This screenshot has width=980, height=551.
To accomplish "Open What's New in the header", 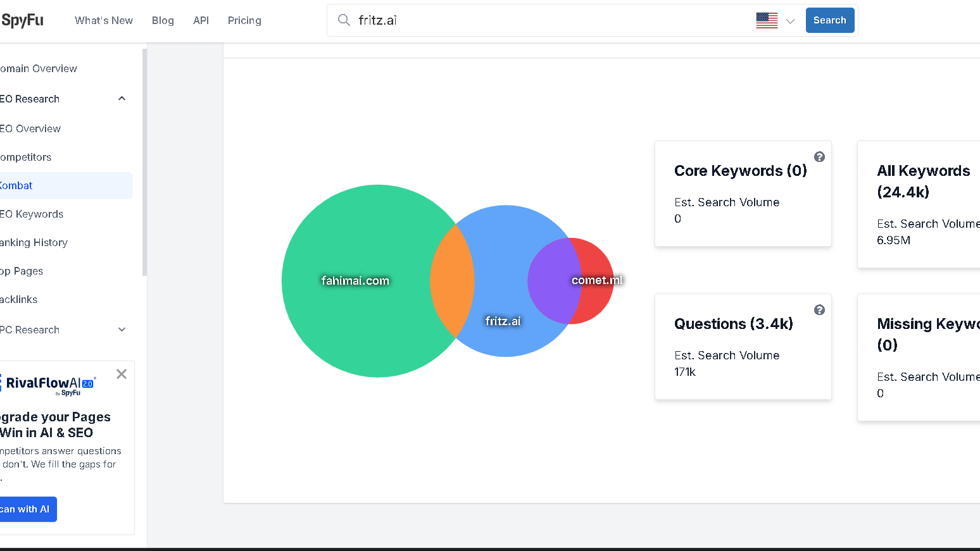I will tap(104, 20).
